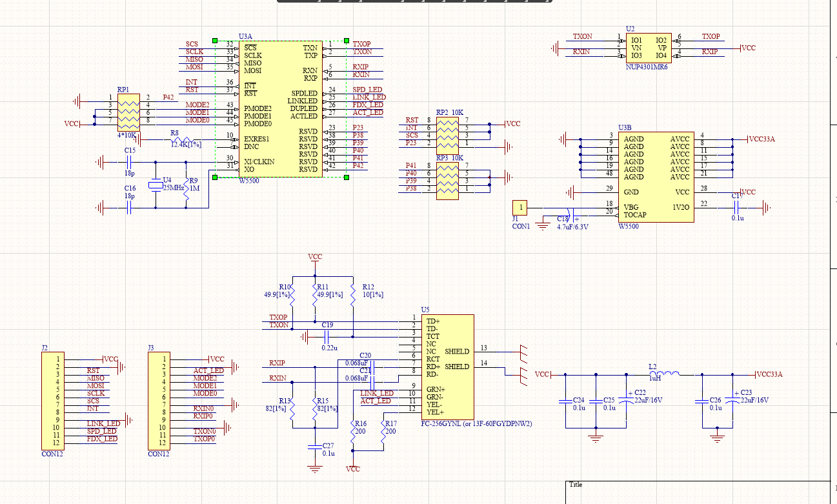Select the C27 0.1u capacitor
Viewport: 837px width, 504px height.
pyautogui.click(x=315, y=446)
